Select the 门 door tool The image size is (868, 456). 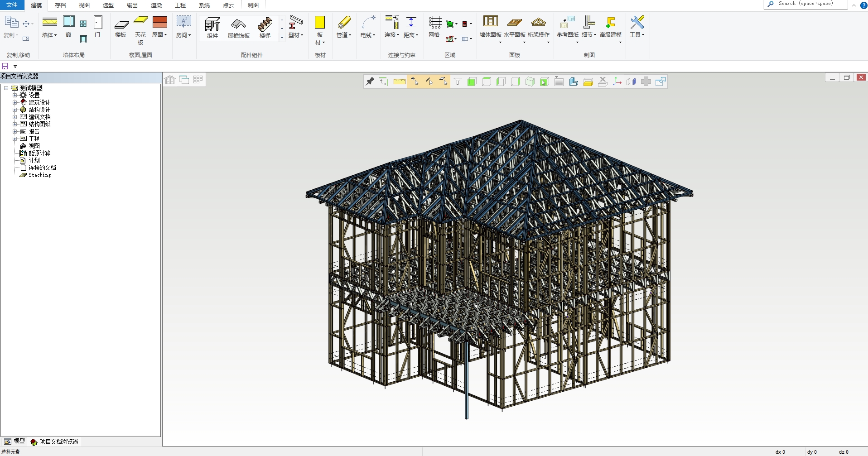click(98, 27)
